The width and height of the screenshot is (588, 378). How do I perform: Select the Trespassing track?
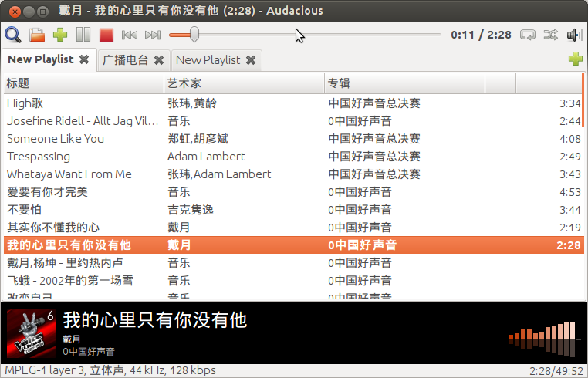292,157
